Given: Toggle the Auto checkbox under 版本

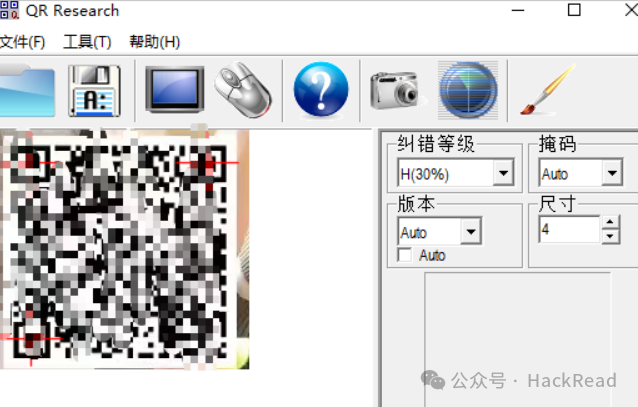Looking at the screenshot, I should point(405,256).
